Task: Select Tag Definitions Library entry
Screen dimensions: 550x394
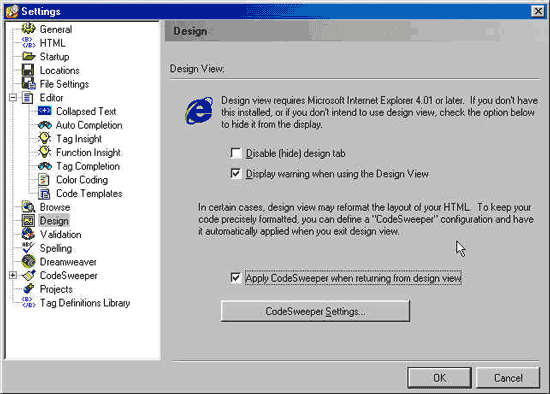Action: (85, 303)
